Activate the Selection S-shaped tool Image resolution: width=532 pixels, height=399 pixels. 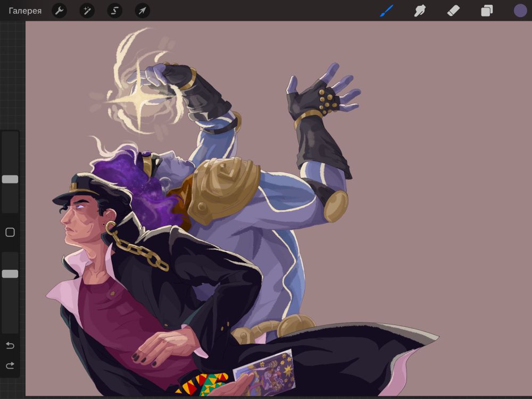tap(115, 11)
